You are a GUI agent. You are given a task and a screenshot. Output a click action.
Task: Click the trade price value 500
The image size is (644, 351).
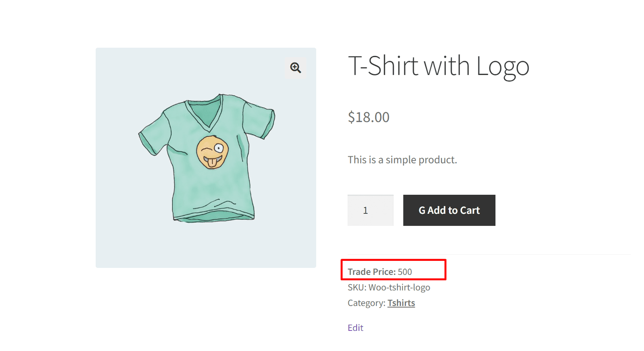pos(405,272)
